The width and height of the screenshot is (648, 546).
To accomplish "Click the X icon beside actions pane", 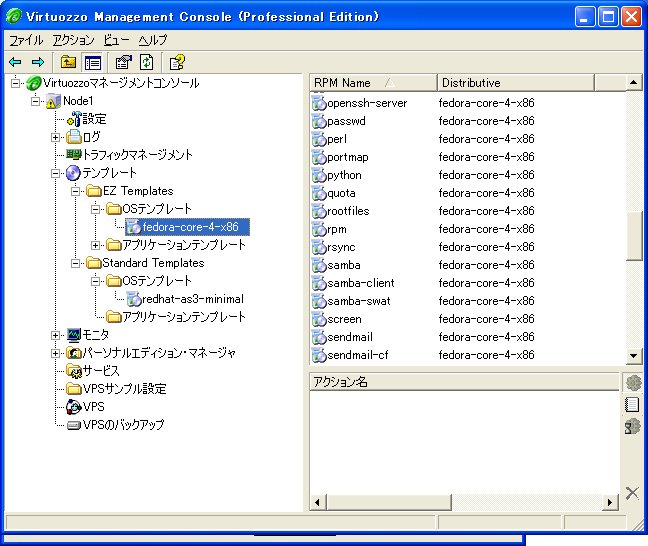I will pos(632,493).
